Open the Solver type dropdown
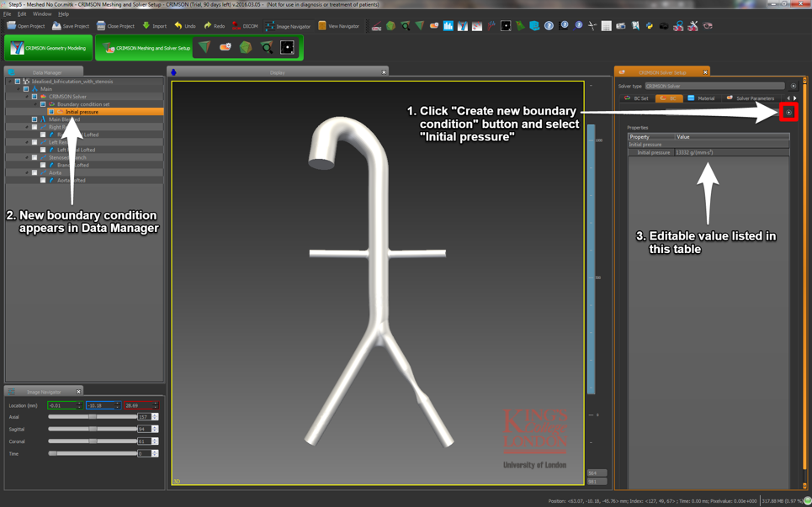This screenshot has width=812, height=507. [714, 86]
